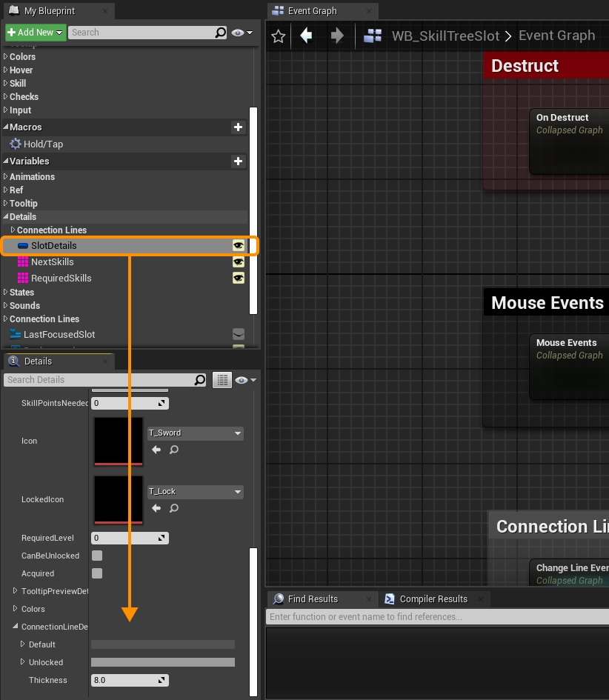This screenshot has height=700, width=609.
Task: Click the favorite star icon in Event Graph
Action: pyautogui.click(x=279, y=36)
